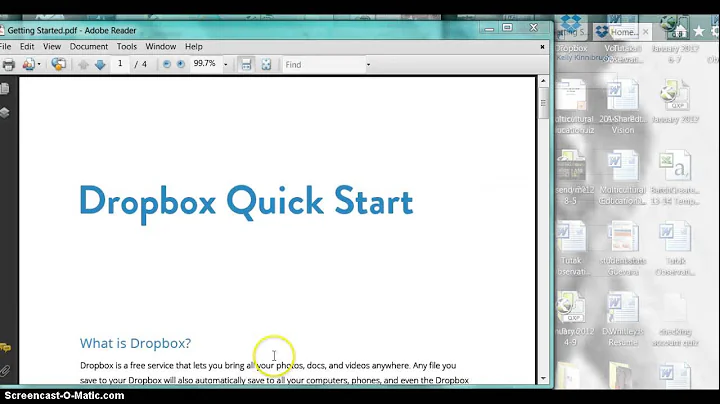This screenshot has width=720, height=404.
Task: Open the File menu
Action: 5,46
